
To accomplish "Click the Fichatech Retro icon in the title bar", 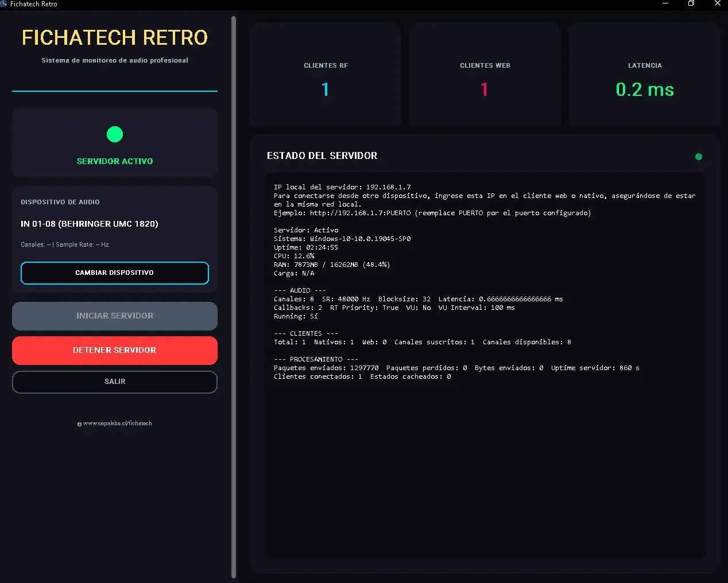I will (x=5, y=3).
